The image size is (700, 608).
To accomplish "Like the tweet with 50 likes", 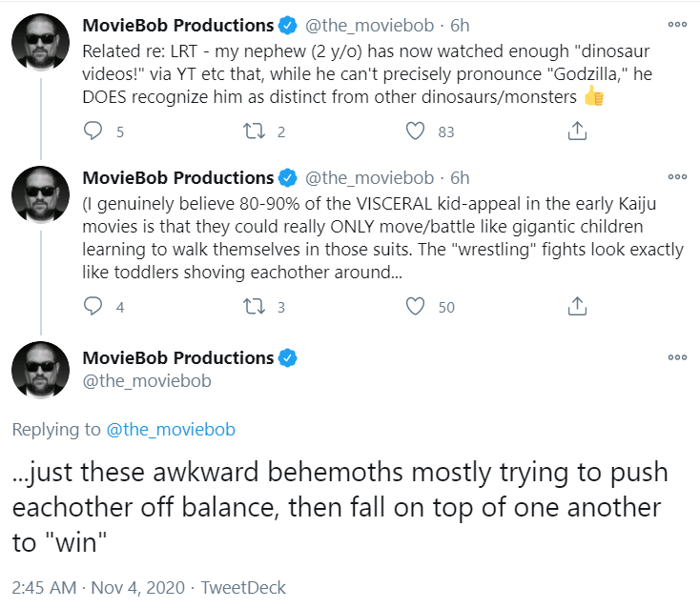I will point(415,307).
